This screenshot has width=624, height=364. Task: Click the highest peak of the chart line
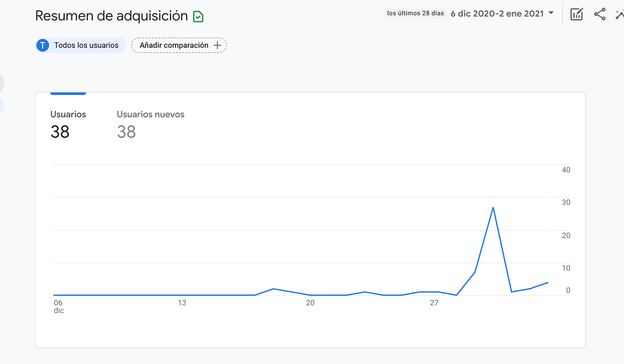[493, 208]
